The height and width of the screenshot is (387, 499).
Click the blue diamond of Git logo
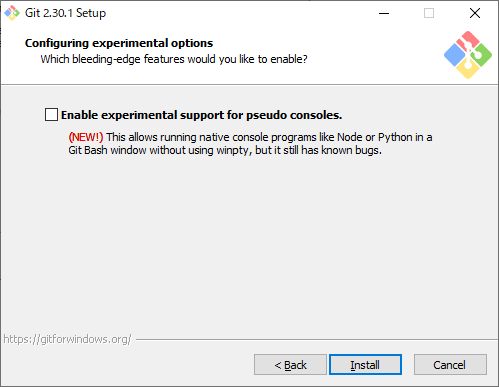pos(455,55)
